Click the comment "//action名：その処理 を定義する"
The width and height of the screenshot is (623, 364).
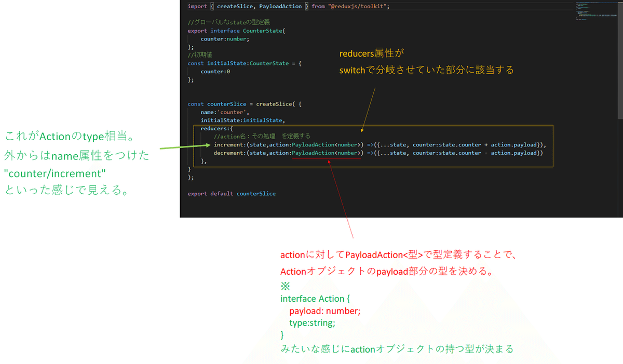click(262, 137)
